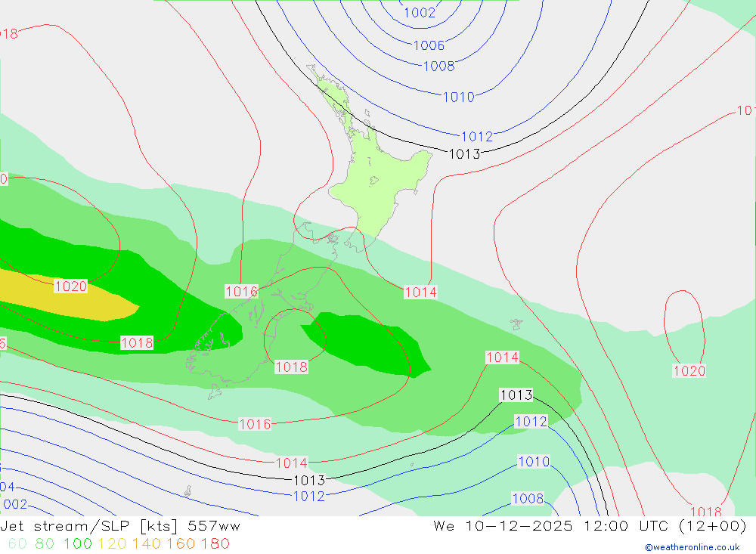Viewport: 756px width, 554px height.
Task: Click the 002 isobar label bottom left
Action: (15, 504)
